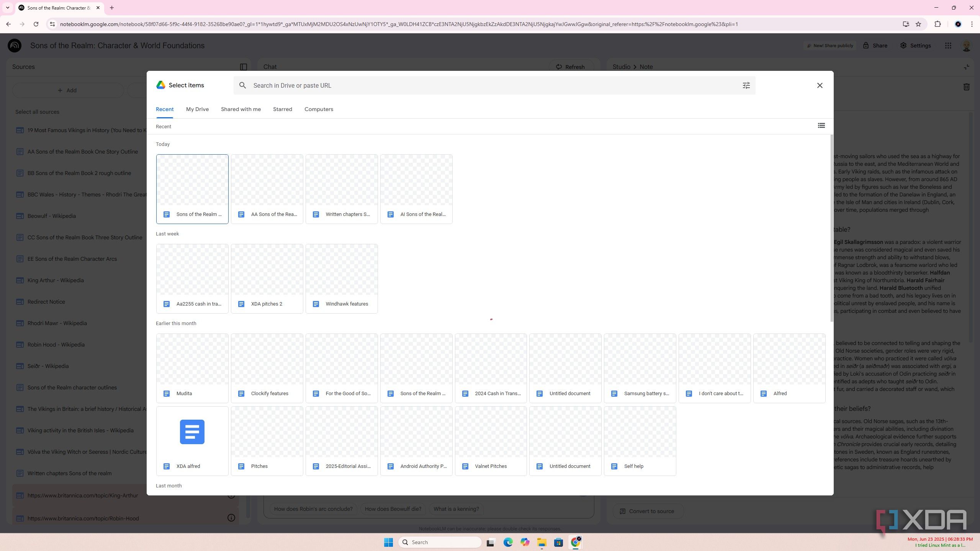The width and height of the screenshot is (980, 551).
Task: Select the Mudita document
Action: (x=192, y=368)
